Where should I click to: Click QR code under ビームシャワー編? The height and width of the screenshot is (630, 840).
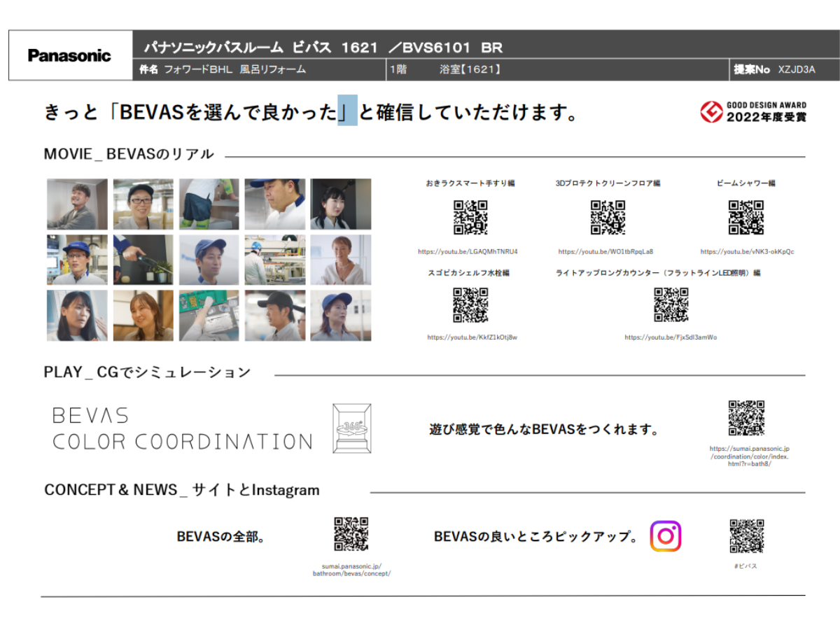click(x=746, y=218)
